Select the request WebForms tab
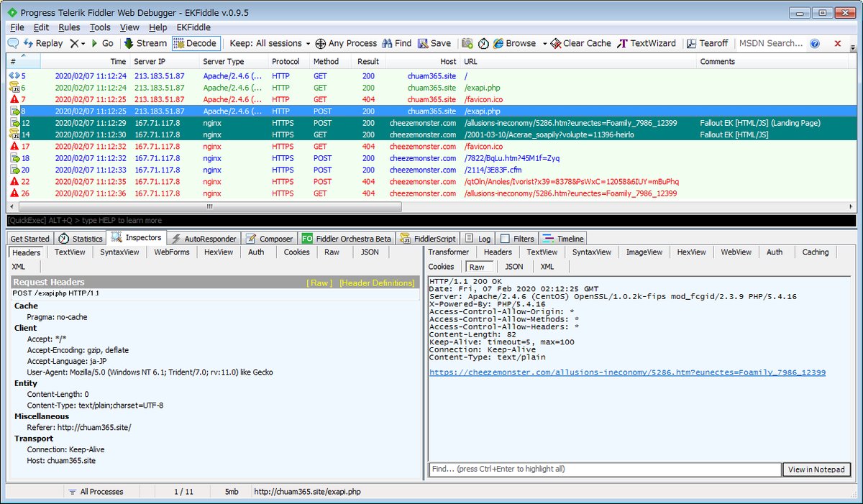Viewport: 863px width, 504px height. coord(172,252)
